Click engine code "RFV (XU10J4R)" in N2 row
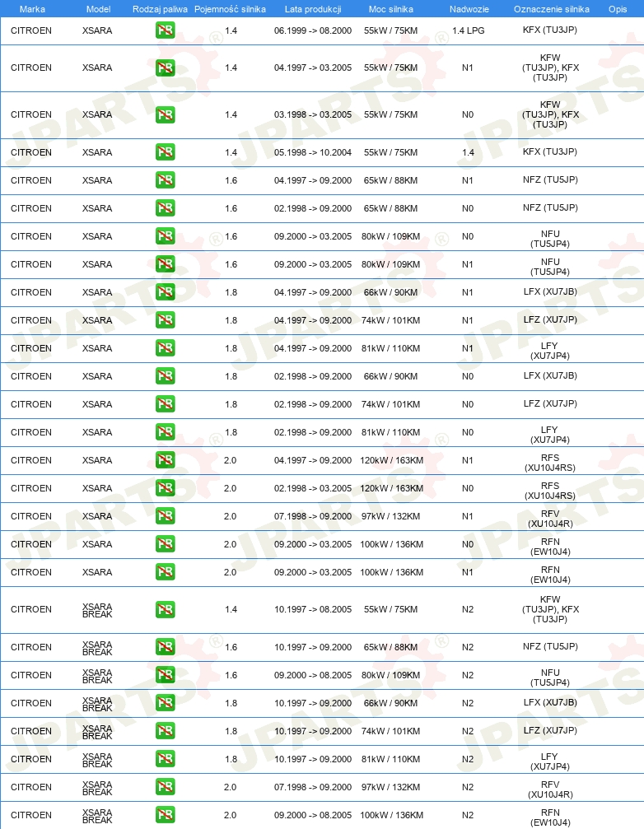 [x=550, y=789]
